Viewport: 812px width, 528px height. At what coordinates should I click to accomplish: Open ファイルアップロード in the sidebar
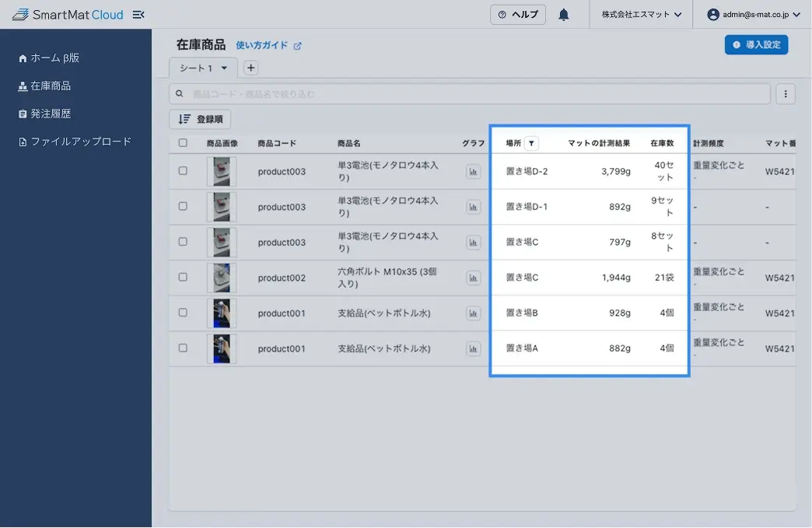click(x=75, y=142)
